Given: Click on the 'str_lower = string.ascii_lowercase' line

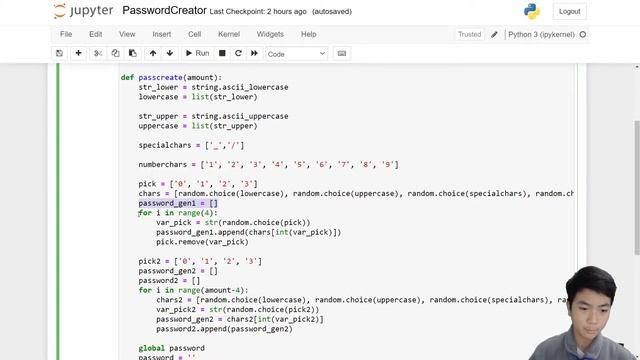Looking at the screenshot, I should click(x=213, y=87).
